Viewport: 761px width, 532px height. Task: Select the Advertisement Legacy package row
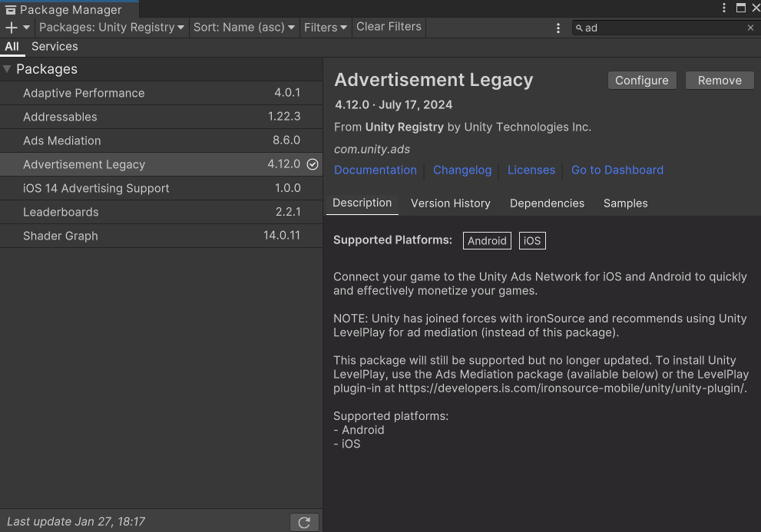pos(161,164)
